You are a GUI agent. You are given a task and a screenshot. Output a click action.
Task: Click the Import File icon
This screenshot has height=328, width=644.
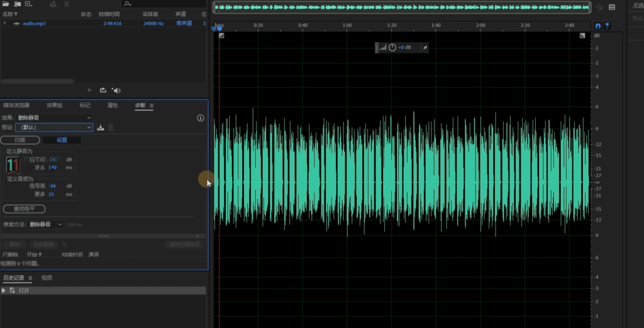17,4
